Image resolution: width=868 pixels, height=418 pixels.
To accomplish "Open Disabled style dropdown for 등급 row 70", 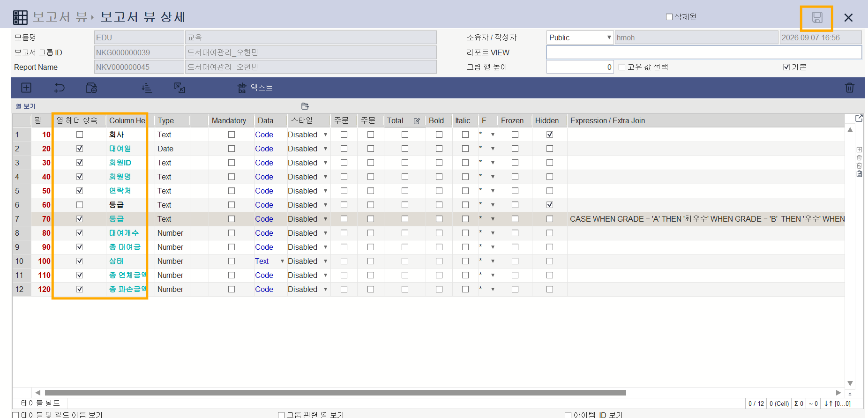I will point(325,219).
